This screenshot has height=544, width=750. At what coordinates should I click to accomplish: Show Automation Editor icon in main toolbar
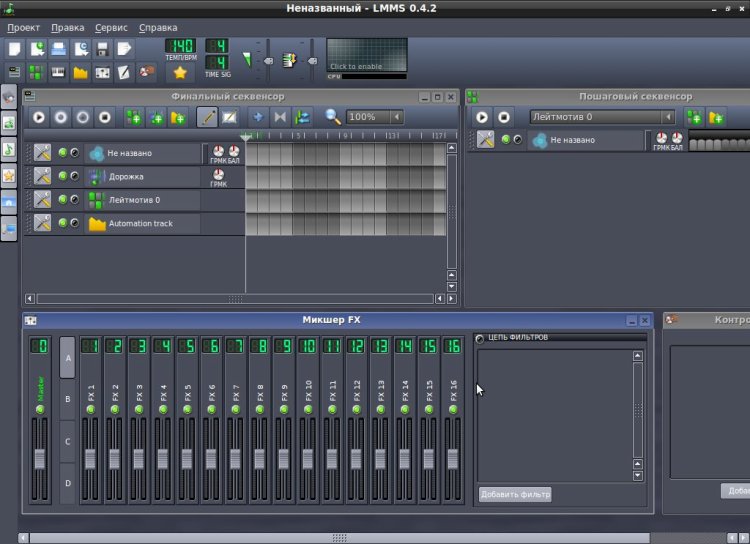80,72
